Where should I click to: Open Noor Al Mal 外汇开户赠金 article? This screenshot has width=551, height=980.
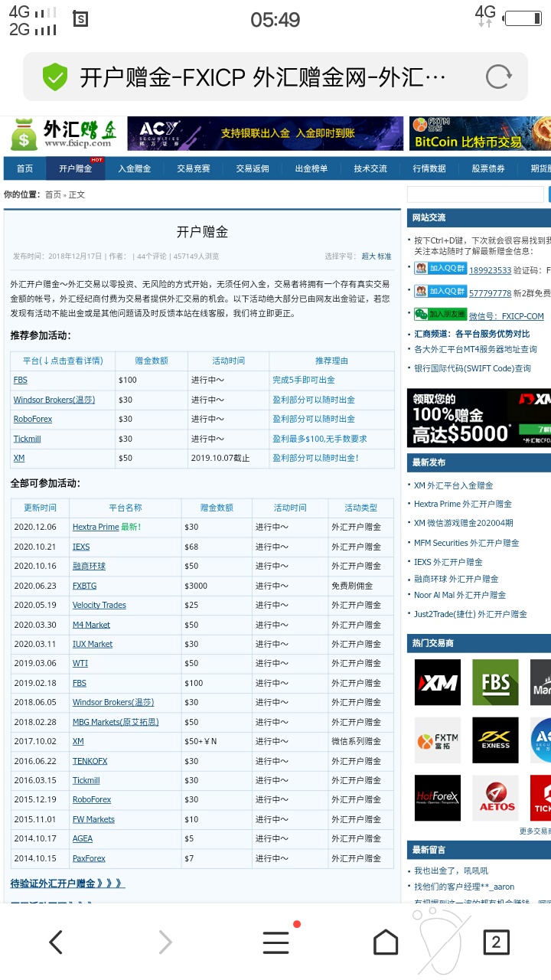pos(460,595)
